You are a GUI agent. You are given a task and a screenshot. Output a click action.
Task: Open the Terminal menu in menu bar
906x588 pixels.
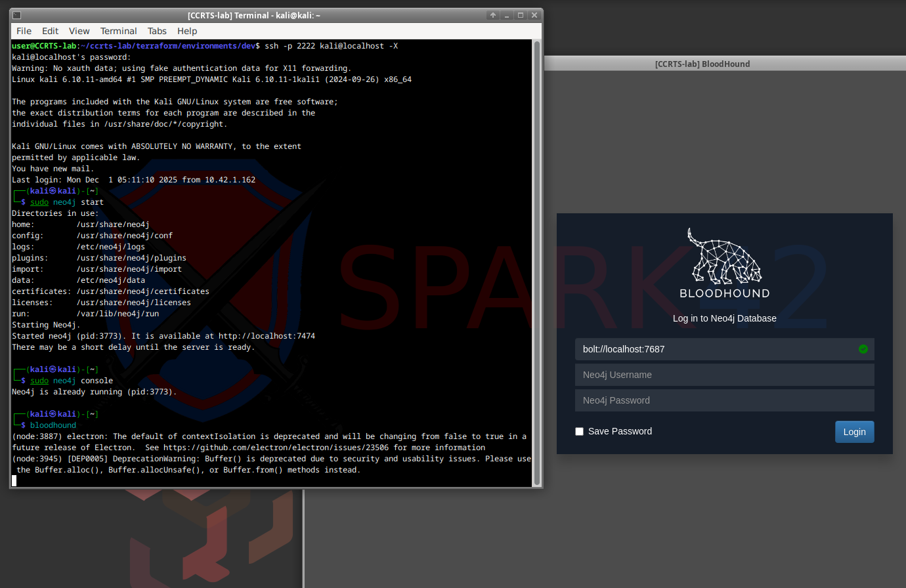point(118,31)
